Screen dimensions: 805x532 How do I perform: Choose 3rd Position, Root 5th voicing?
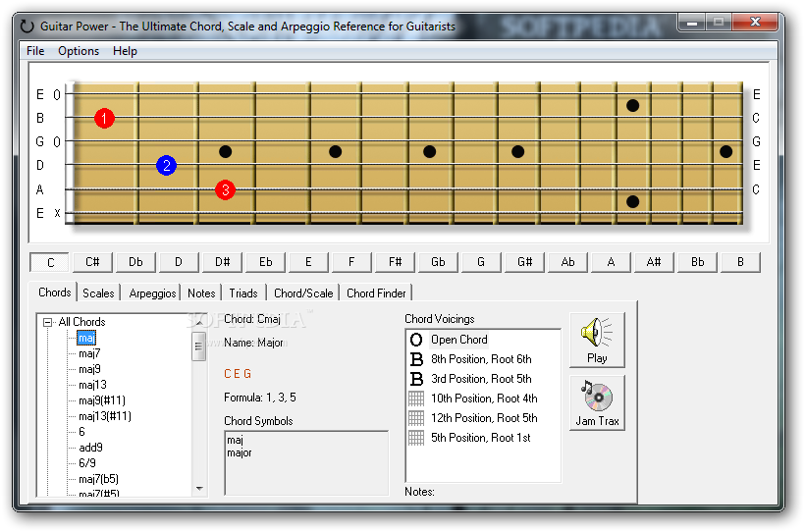(x=481, y=379)
